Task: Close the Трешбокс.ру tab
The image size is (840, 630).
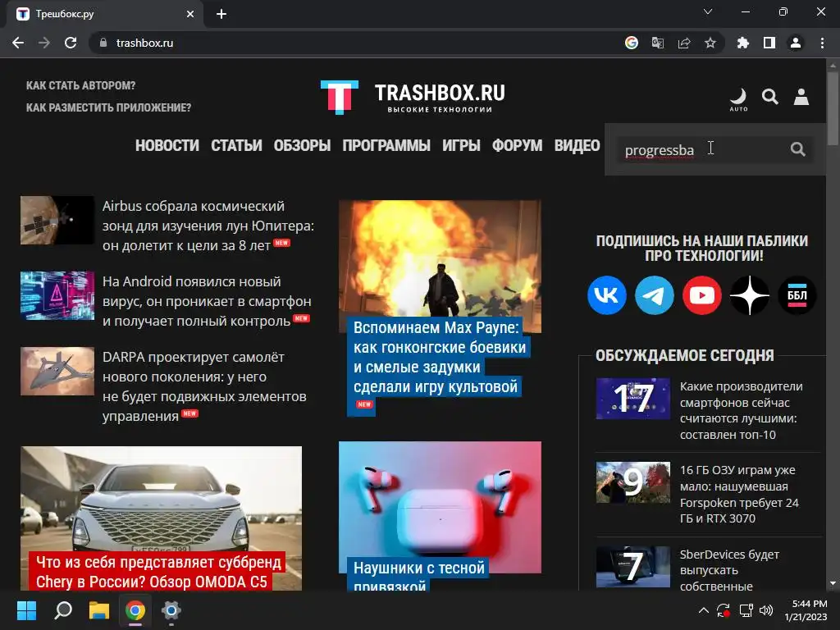Action: tap(190, 14)
